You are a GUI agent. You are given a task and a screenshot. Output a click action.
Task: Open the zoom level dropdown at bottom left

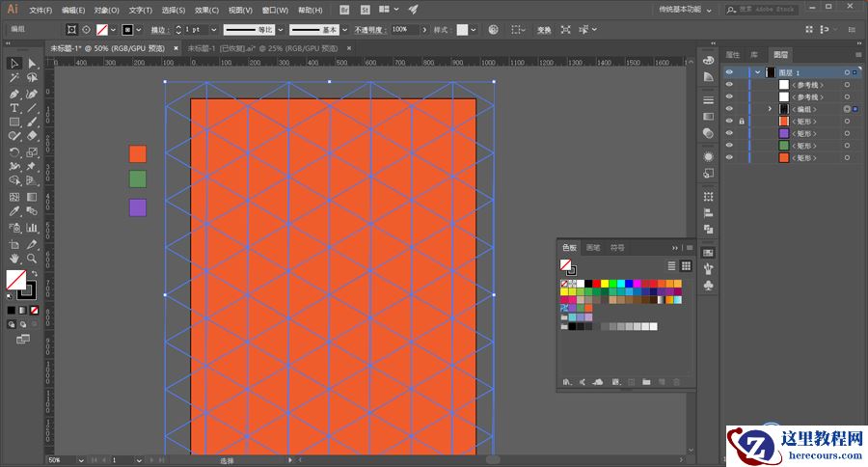[81, 460]
